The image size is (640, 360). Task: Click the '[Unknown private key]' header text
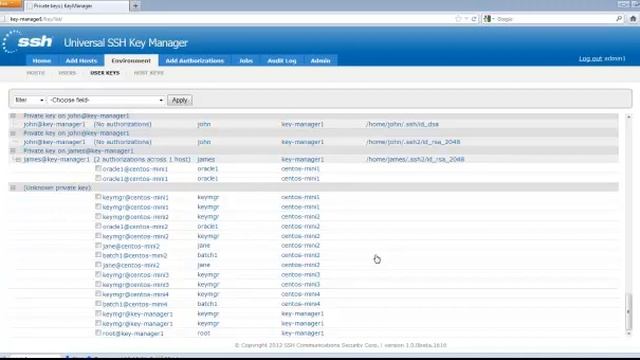click(x=57, y=188)
